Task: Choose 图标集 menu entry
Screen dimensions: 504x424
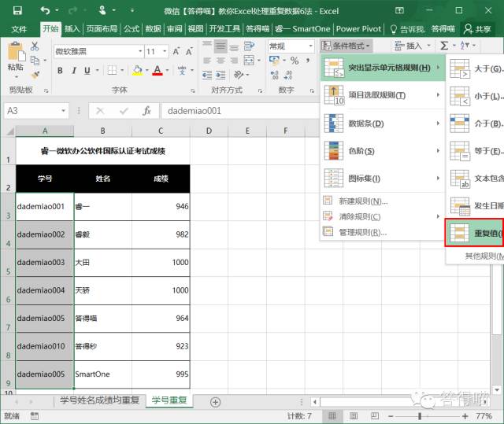Action: 383,178
